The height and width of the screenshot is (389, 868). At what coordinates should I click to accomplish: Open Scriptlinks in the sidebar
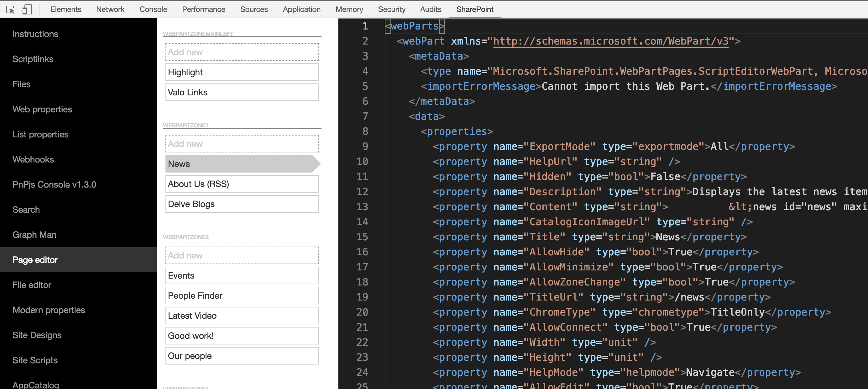[33, 59]
